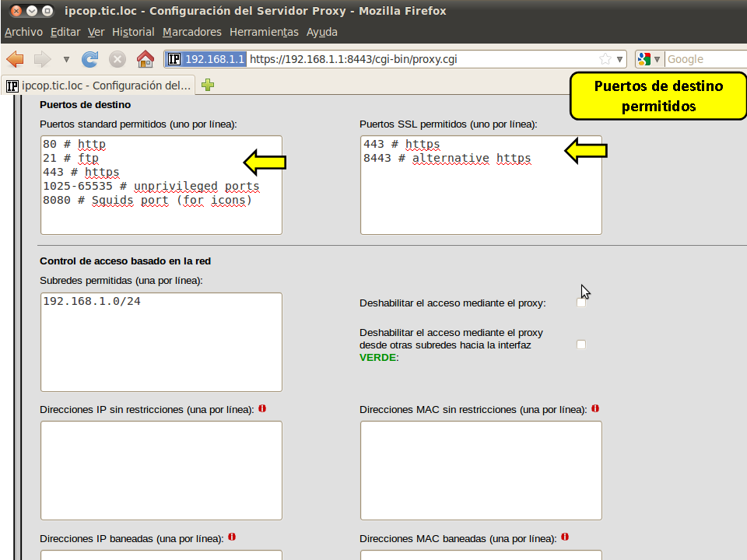
Task: Enable Deshabilitar el acceso mediante el proxy
Action: [x=581, y=303]
